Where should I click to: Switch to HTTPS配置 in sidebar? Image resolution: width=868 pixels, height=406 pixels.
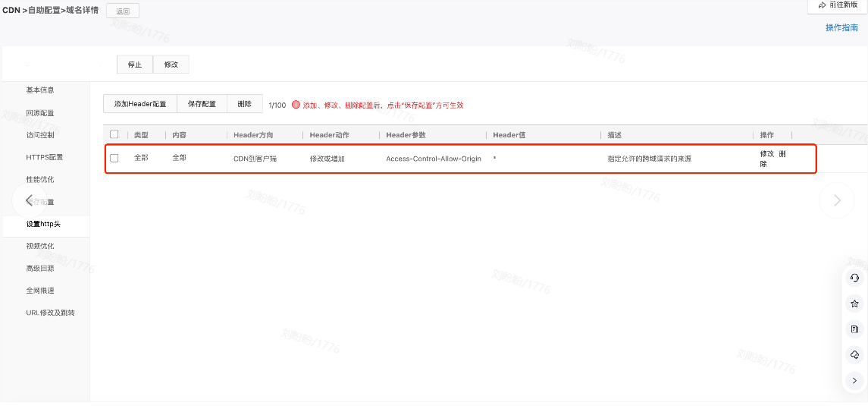click(x=45, y=157)
